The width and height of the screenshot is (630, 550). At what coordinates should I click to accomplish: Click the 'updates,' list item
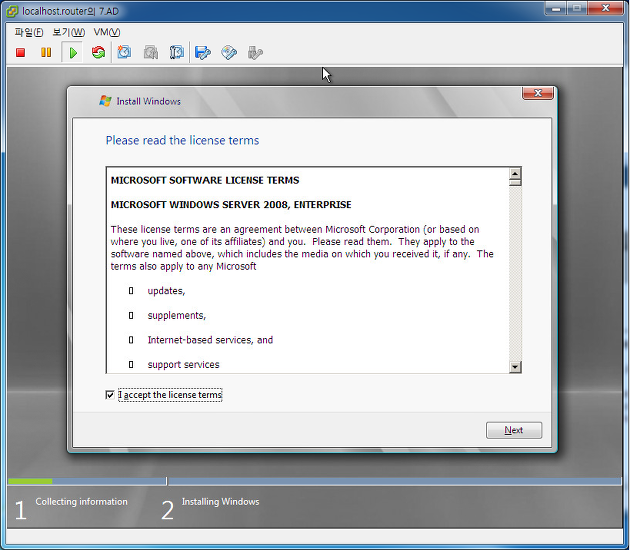[x=166, y=291]
